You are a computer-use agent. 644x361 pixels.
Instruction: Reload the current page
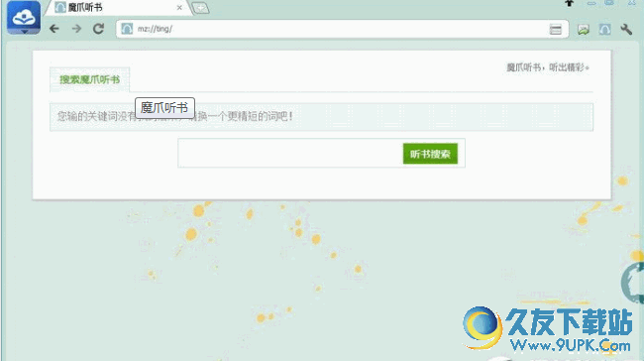click(x=98, y=29)
